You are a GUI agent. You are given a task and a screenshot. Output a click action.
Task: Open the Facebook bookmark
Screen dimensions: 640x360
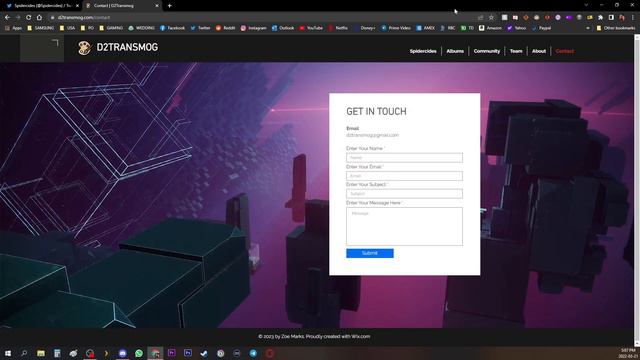(173, 28)
